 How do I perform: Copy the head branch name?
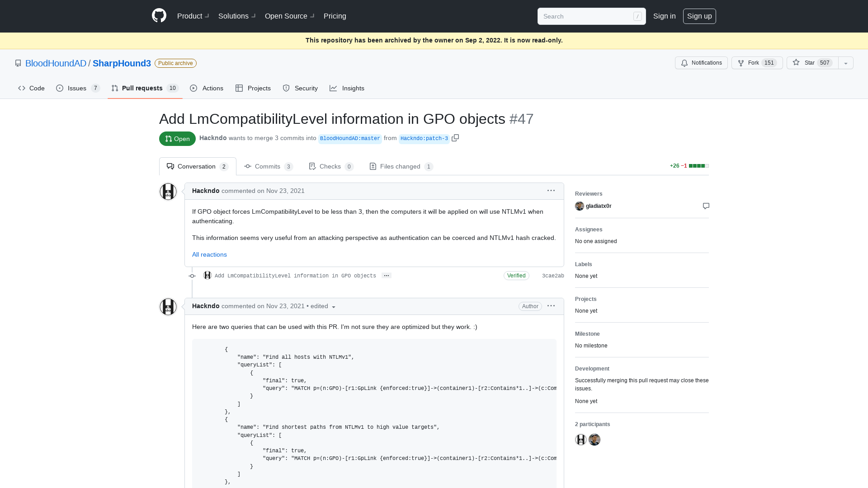pos(455,138)
